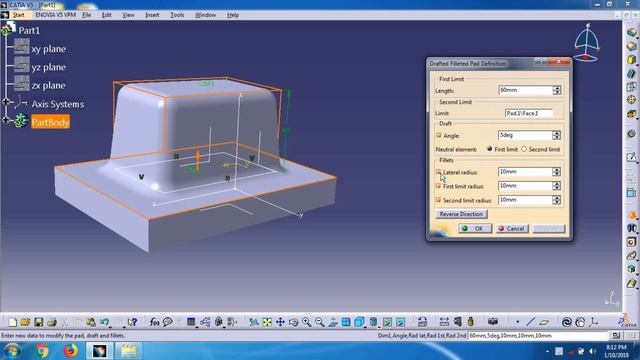Click the Undo arrow icon
Image resolution: width=640 pixels, height=360 pixels.
104,322
